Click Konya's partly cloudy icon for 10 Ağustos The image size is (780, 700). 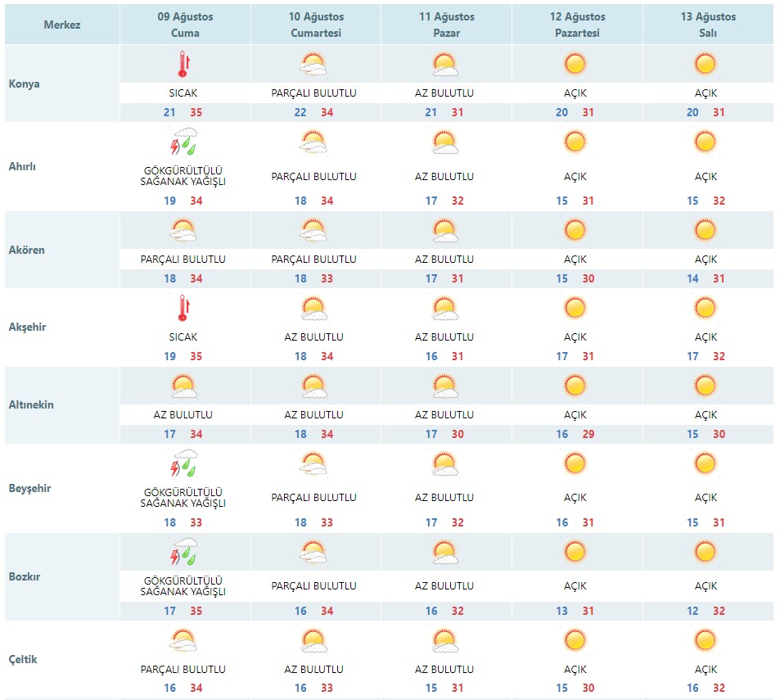tap(314, 64)
